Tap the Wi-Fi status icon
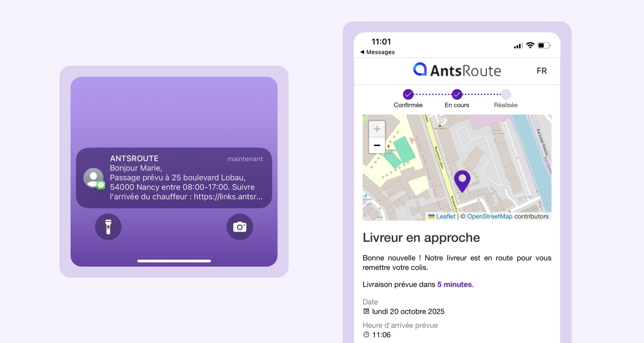 click(x=530, y=46)
